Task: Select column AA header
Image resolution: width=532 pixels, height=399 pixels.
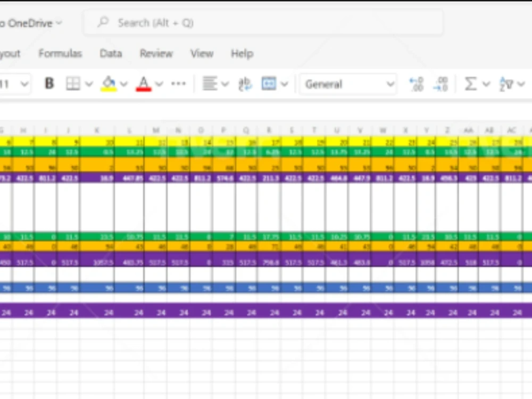Action: pos(468,130)
